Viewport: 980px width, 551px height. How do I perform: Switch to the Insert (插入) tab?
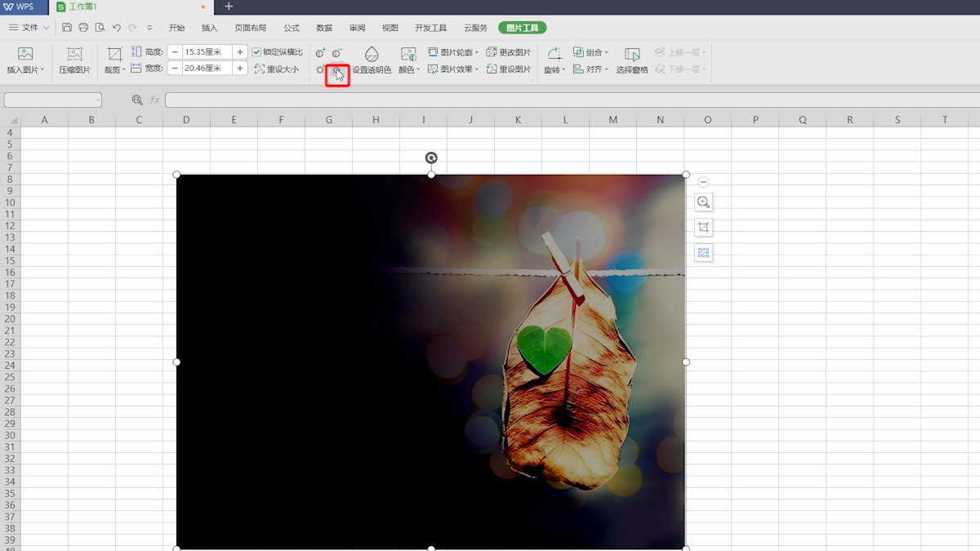pos(210,28)
